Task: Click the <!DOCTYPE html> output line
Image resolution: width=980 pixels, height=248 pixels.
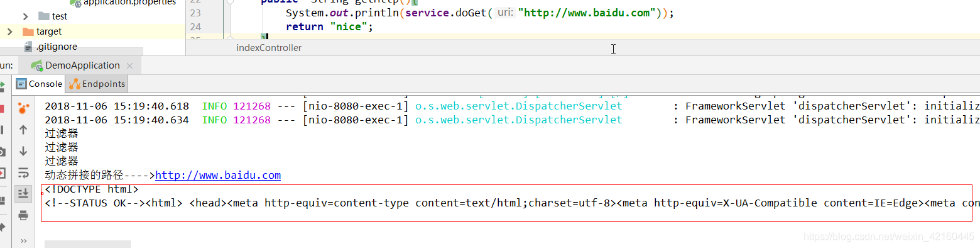Action: pos(92,189)
